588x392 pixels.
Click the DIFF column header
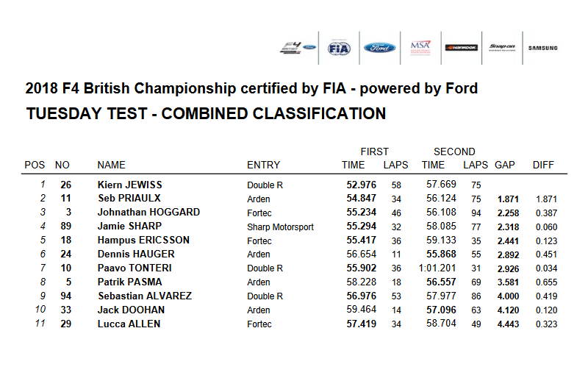[543, 165]
